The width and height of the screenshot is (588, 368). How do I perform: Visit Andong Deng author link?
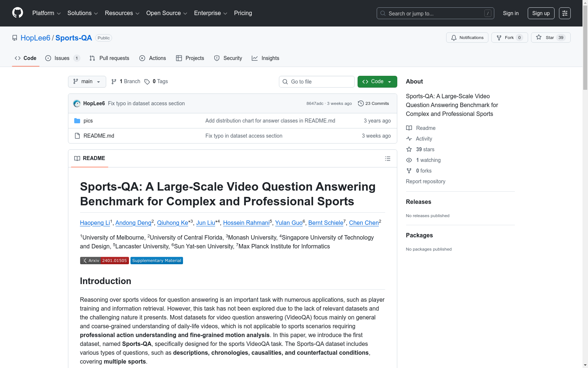(x=133, y=223)
